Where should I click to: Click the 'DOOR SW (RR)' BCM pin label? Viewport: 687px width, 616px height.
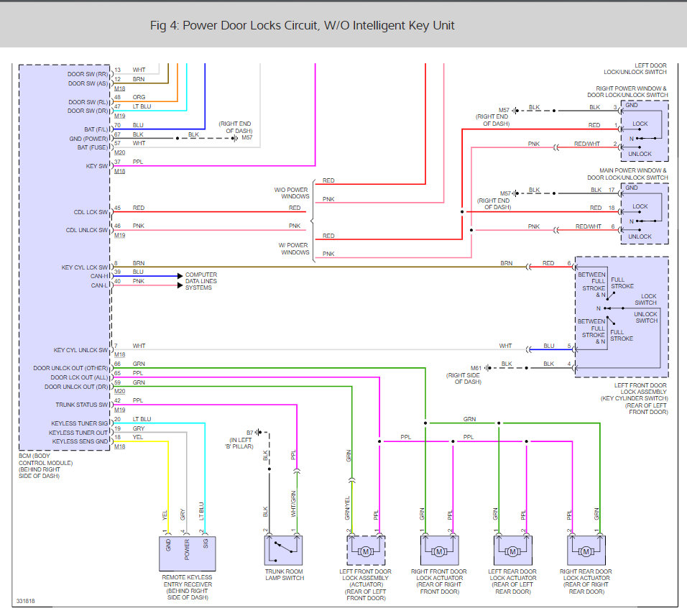click(x=88, y=74)
